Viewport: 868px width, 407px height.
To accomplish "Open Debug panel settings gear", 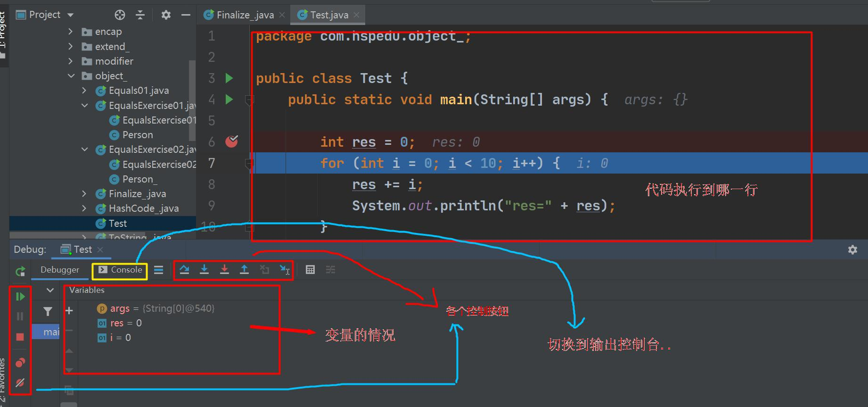I will click(852, 249).
